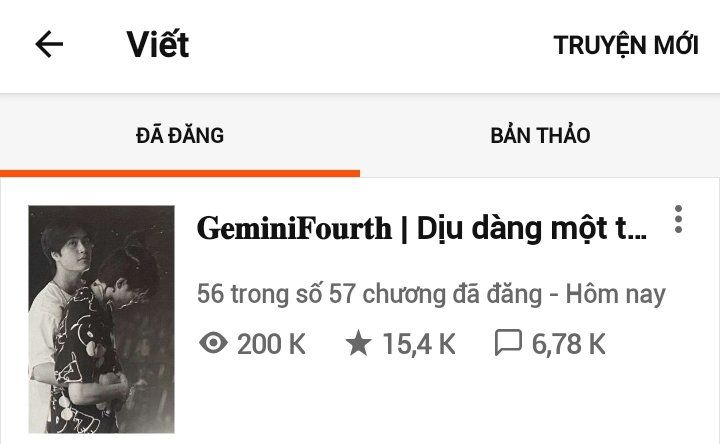Tap the orange indicator under ĐÃ ĐĂNG

(180, 173)
